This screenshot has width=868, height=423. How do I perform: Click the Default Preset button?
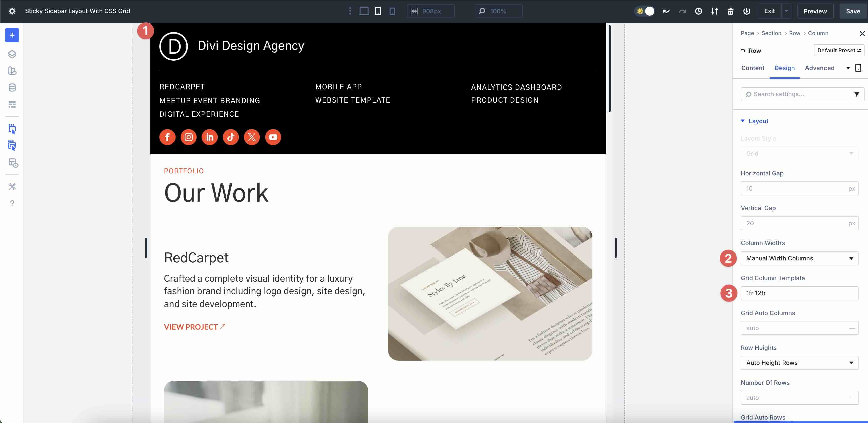pos(839,50)
